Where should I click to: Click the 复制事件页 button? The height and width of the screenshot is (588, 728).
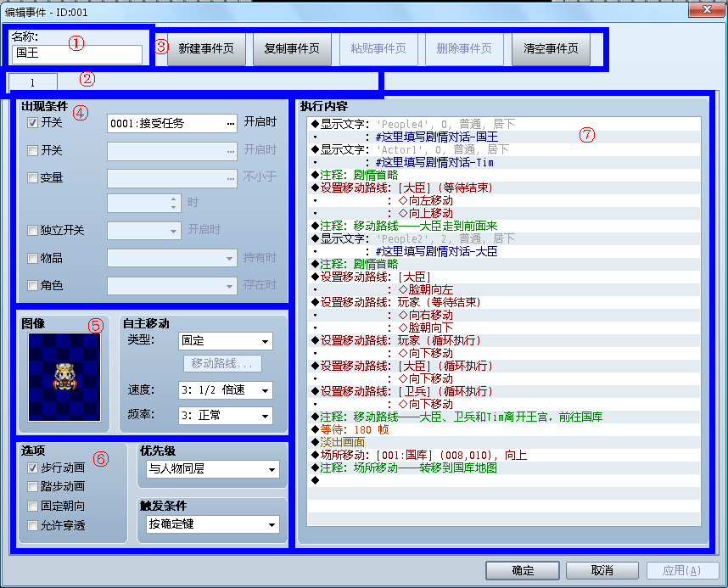pos(292,48)
